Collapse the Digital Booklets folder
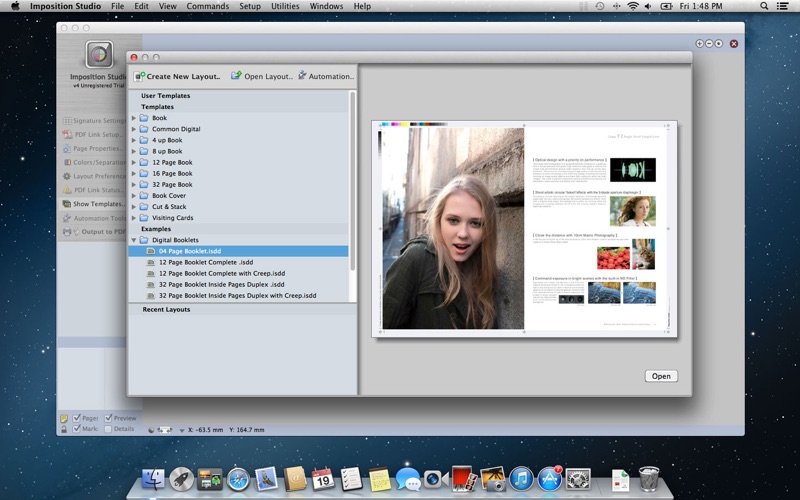 134,240
